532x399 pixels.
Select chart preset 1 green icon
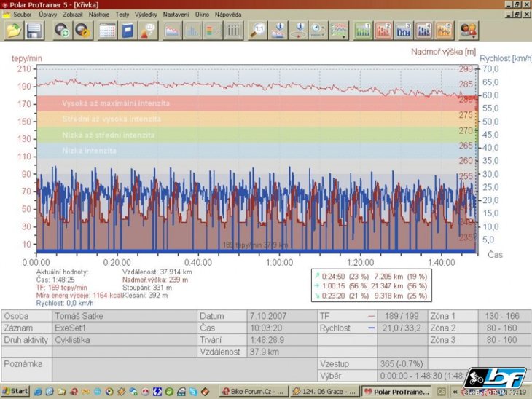[x=363, y=30]
